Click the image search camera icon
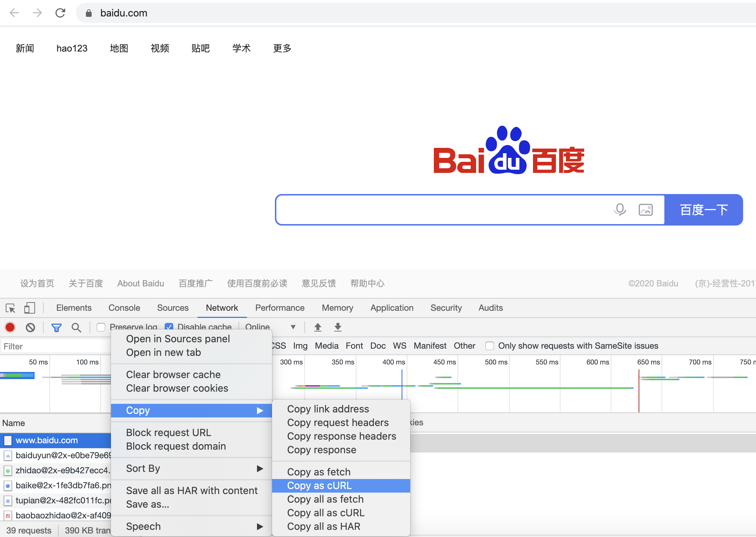This screenshot has width=756, height=537. point(646,210)
